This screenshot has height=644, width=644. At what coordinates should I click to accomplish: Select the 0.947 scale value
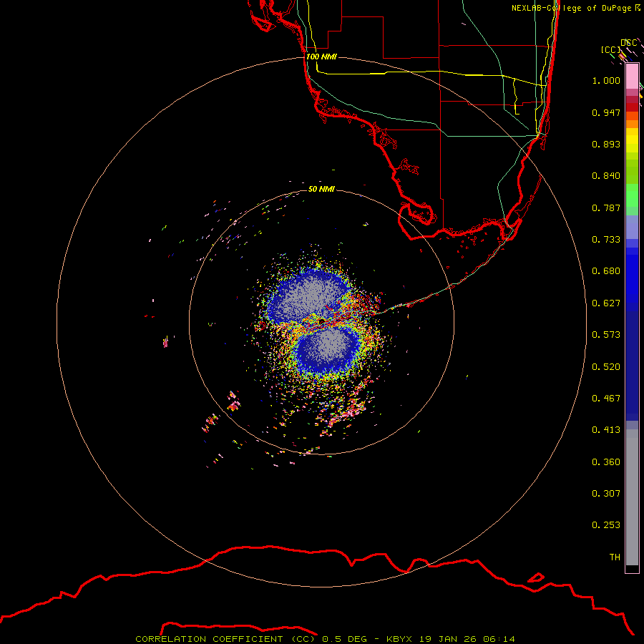[x=606, y=112]
